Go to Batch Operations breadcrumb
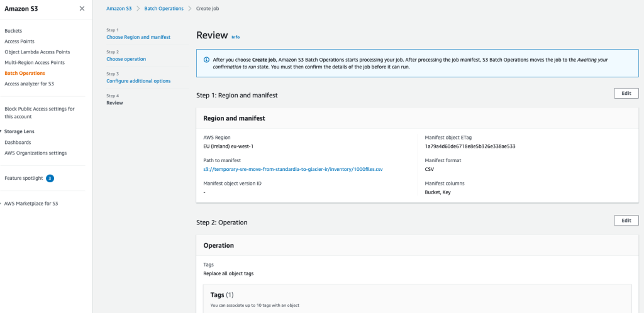 (x=164, y=9)
